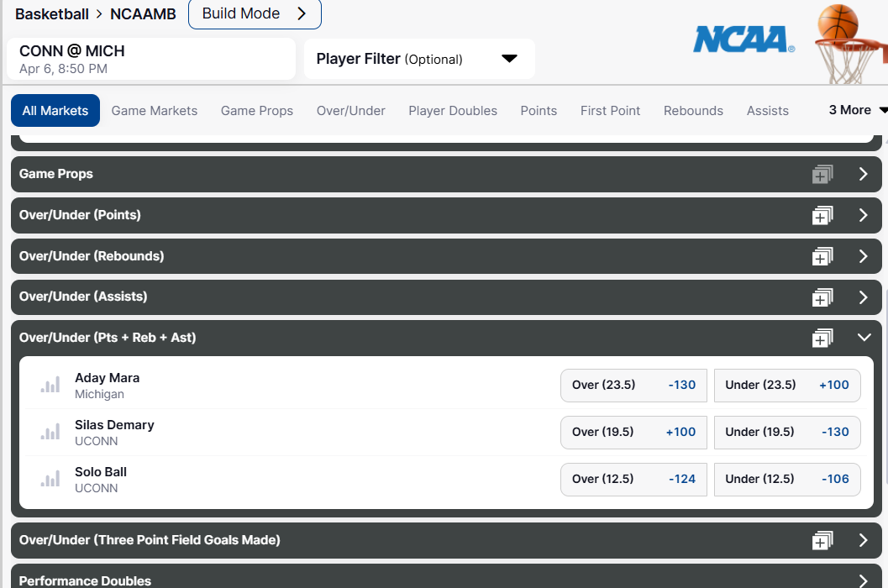The image size is (888, 588).
Task: Select Under 19.5 for Silas Demary
Action: [x=786, y=432]
